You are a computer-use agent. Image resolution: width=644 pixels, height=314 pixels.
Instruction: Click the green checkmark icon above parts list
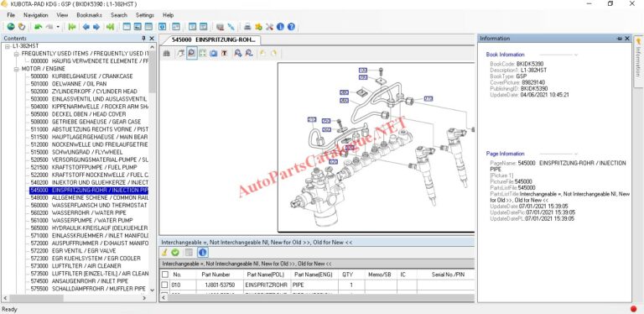(x=175, y=253)
